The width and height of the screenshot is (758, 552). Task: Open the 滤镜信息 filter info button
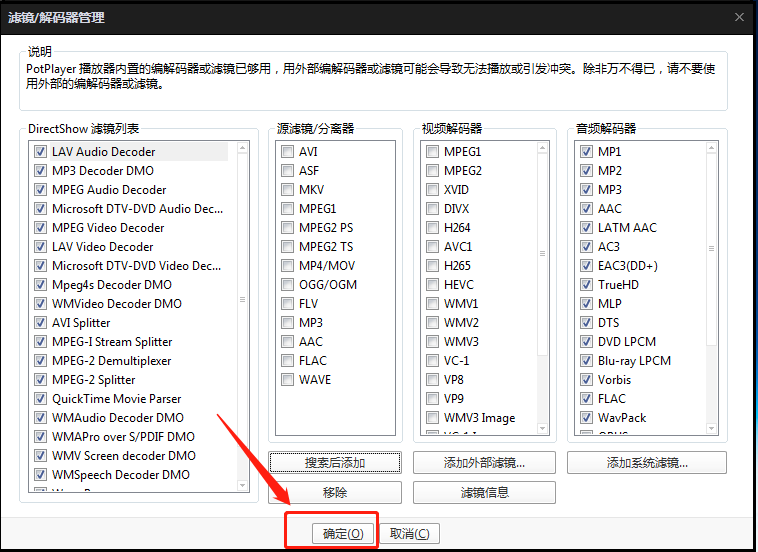[483, 492]
